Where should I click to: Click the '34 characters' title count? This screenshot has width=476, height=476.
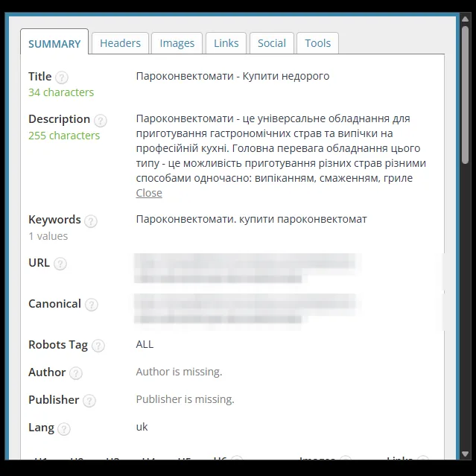(x=61, y=92)
